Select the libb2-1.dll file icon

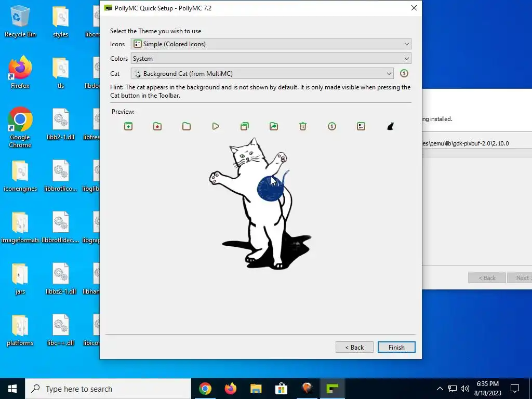pyautogui.click(x=60, y=124)
